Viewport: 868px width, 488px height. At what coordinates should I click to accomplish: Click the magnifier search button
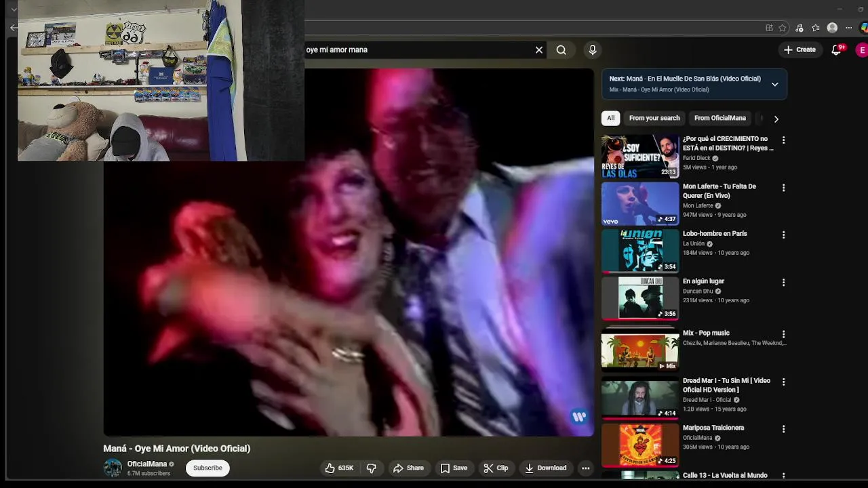click(x=561, y=49)
